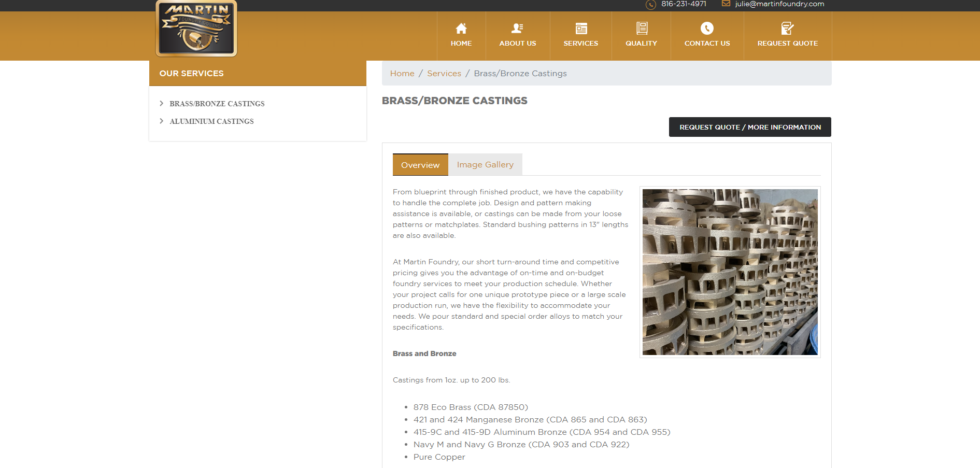This screenshot has height=468, width=980.
Task: Collapse the OUR SERVICES panel header
Action: click(x=191, y=73)
